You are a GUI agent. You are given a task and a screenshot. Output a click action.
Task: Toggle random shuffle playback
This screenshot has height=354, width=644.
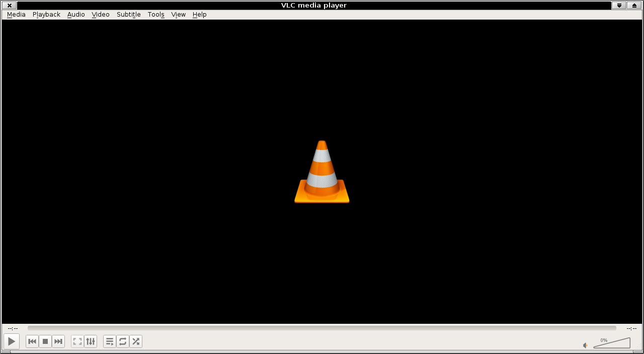pos(136,341)
